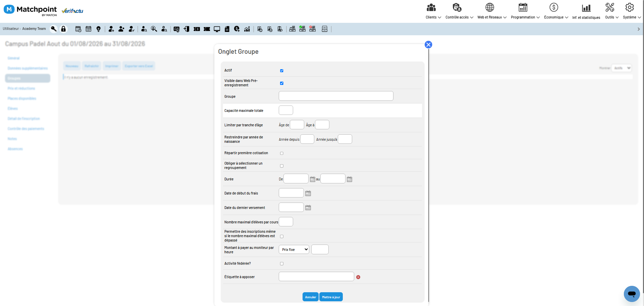Image resolution: width=644 pixels, height=306 pixels.
Task: Click the cash register with green check
Action: (x=303, y=29)
